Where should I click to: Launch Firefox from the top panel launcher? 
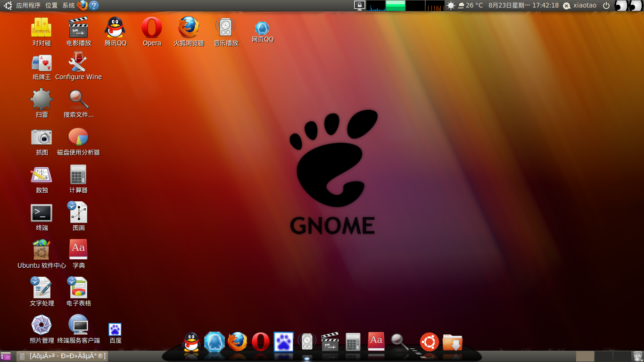83,6
